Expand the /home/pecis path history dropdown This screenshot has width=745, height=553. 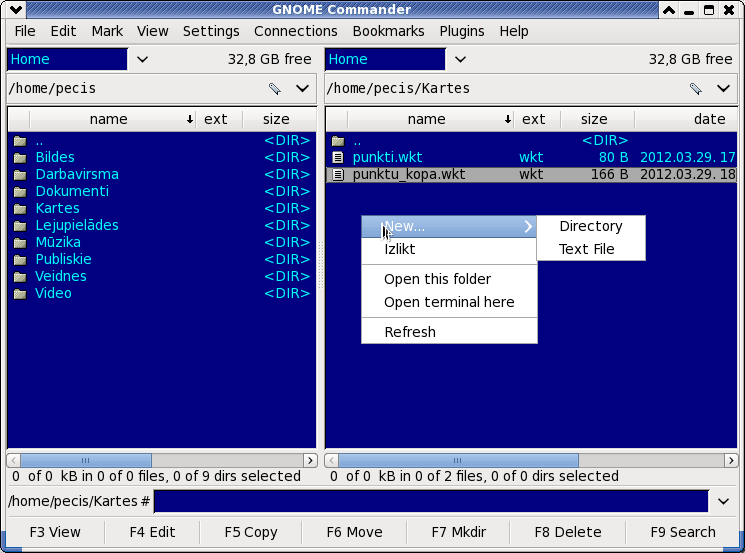[x=303, y=88]
